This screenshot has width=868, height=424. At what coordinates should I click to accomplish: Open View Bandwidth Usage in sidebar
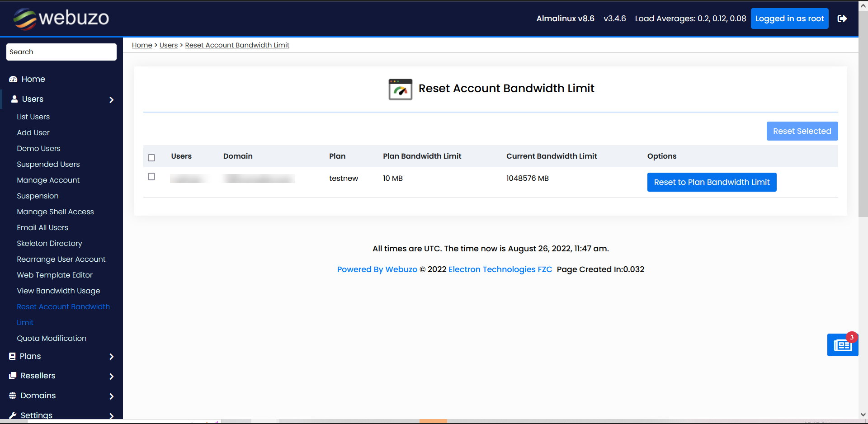coord(58,291)
